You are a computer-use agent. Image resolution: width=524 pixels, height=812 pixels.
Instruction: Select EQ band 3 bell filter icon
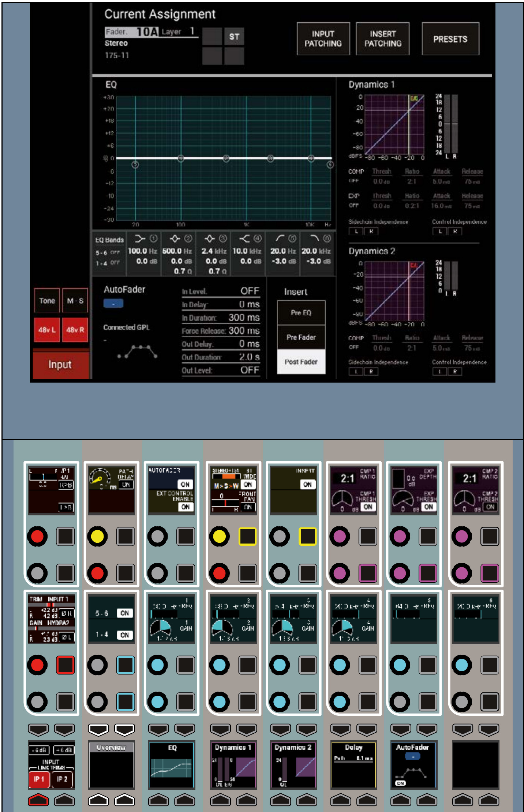click(209, 239)
